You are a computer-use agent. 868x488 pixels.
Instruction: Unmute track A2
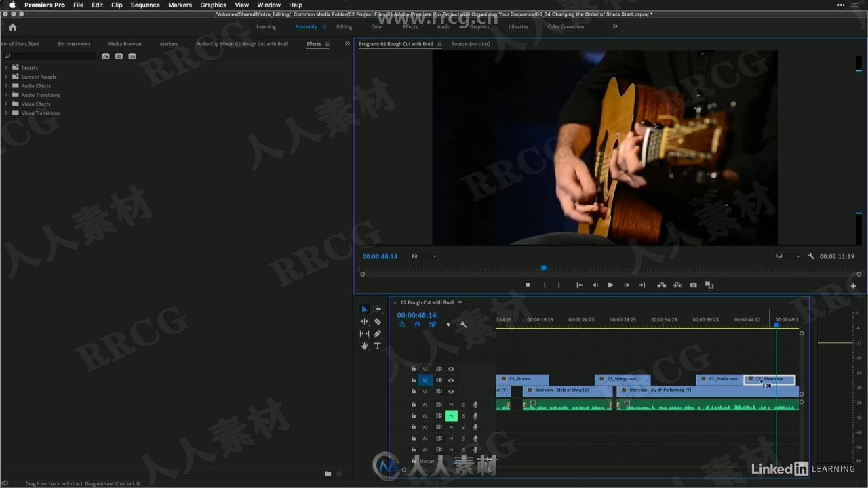[450, 416]
